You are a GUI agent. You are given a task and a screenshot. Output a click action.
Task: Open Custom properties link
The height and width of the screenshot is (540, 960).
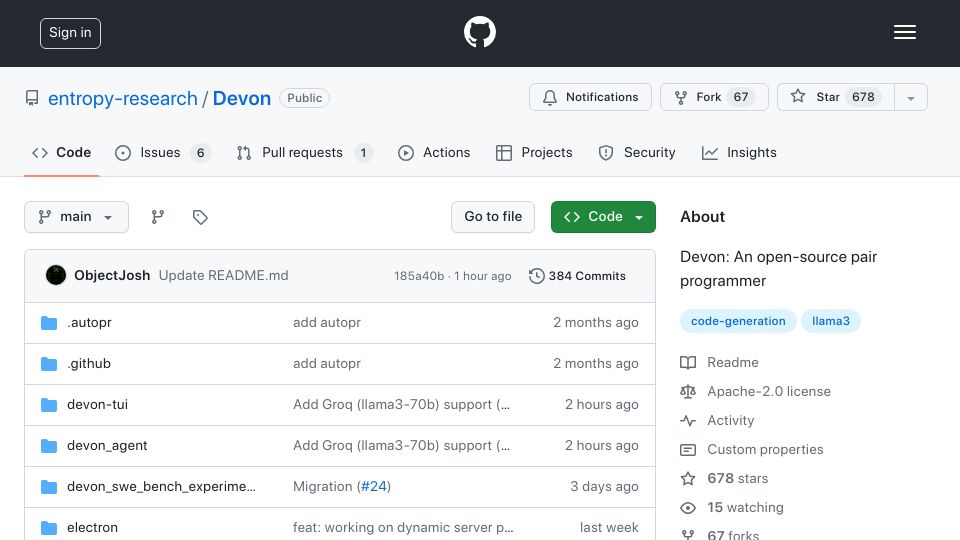tap(765, 449)
